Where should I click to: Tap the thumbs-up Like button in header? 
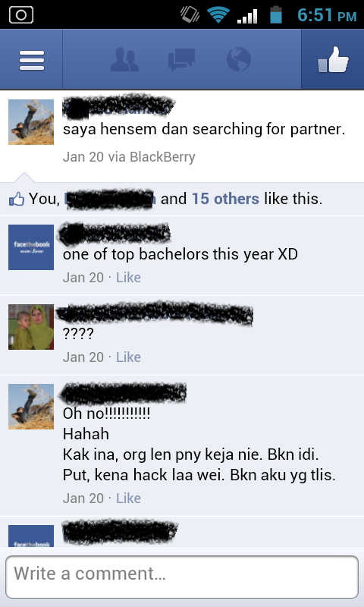coord(333,60)
